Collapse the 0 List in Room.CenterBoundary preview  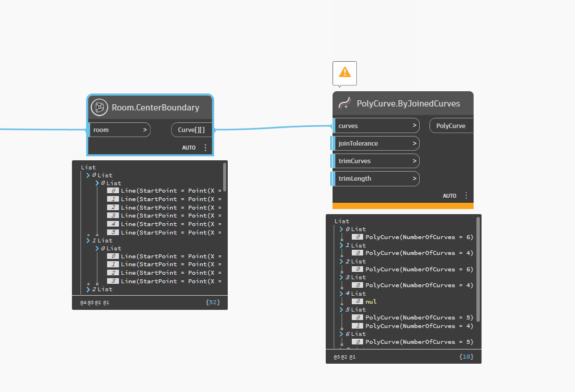(x=88, y=176)
